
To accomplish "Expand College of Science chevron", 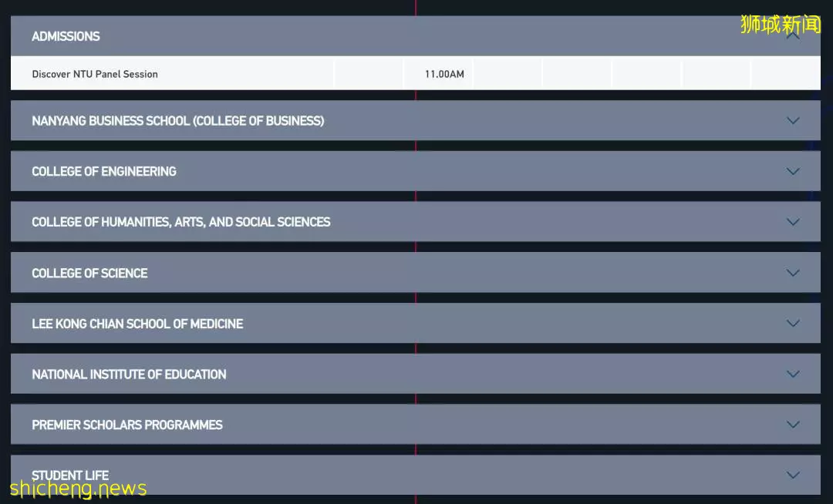I will [793, 273].
